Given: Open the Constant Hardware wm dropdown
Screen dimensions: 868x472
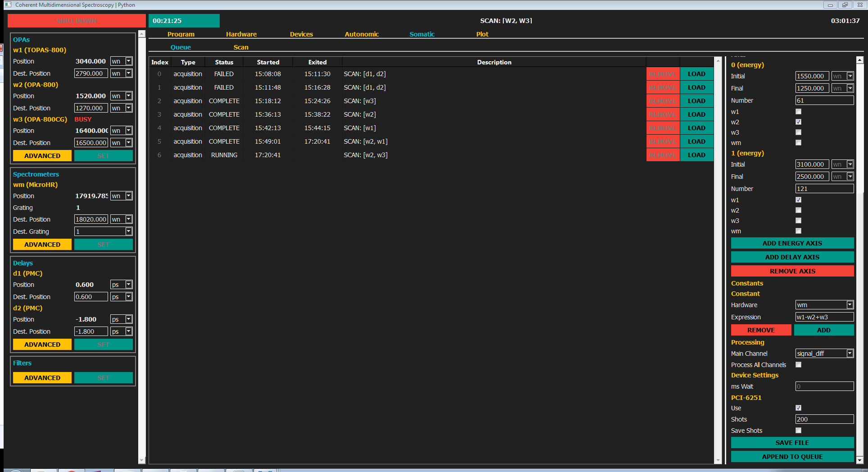Looking at the screenshot, I should (x=850, y=305).
